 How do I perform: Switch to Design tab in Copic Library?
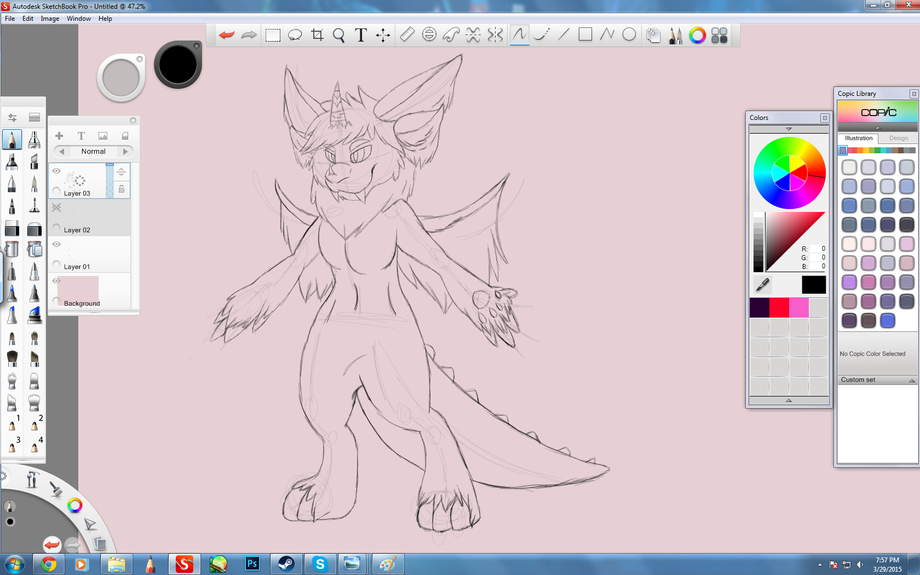tap(898, 138)
